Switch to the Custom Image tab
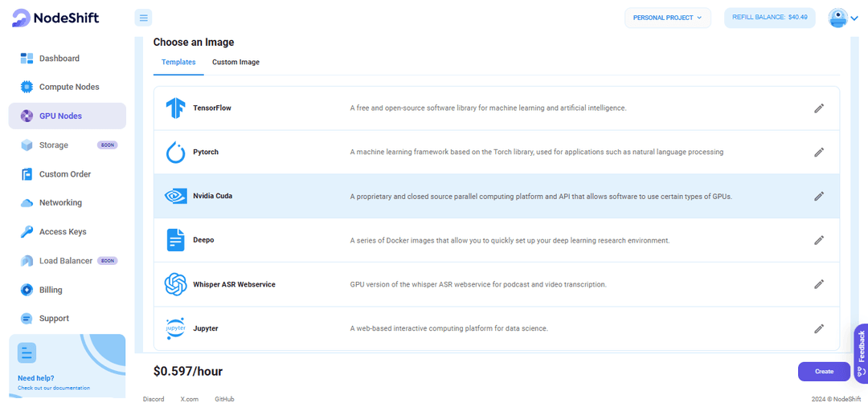 pyautogui.click(x=235, y=62)
